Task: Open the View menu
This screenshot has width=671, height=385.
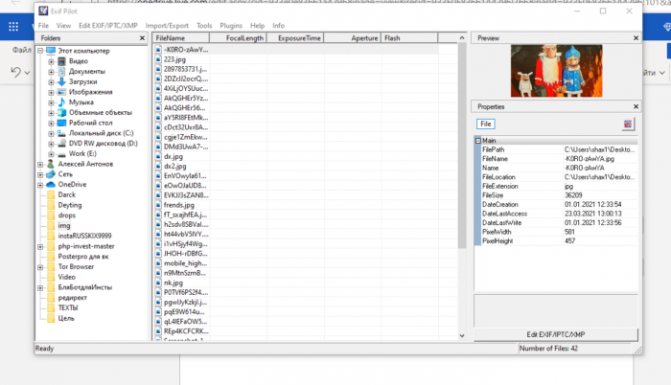Action: click(x=63, y=26)
